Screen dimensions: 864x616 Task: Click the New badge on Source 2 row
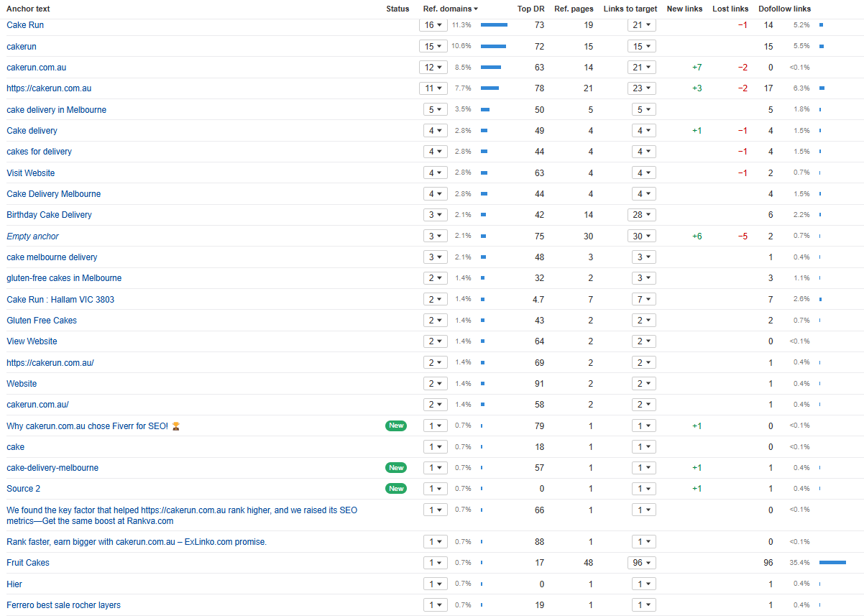coord(396,489)
